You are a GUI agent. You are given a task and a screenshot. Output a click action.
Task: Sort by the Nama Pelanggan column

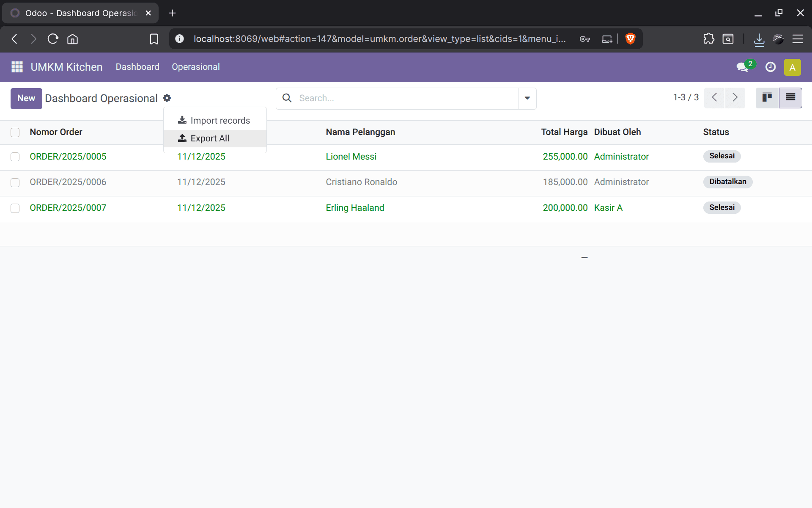360,132
